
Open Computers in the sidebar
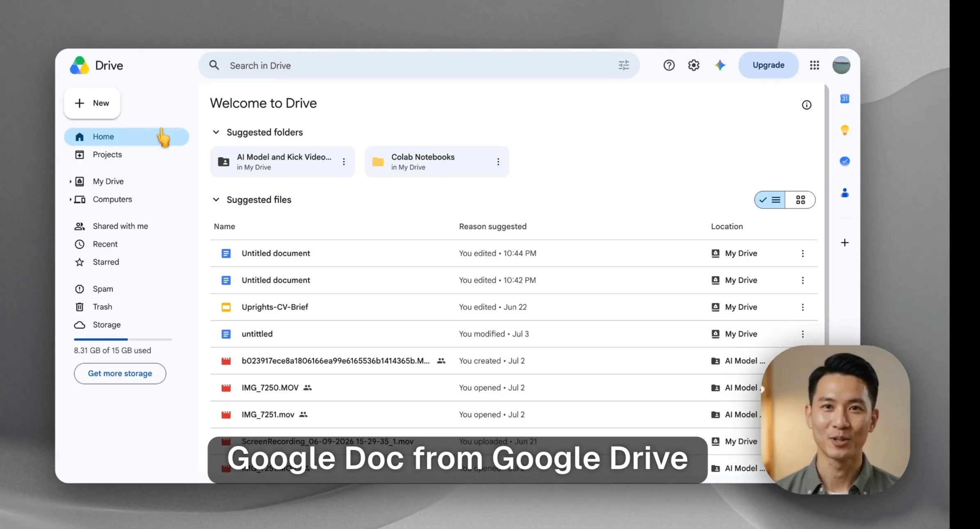[x=112, y=199]
